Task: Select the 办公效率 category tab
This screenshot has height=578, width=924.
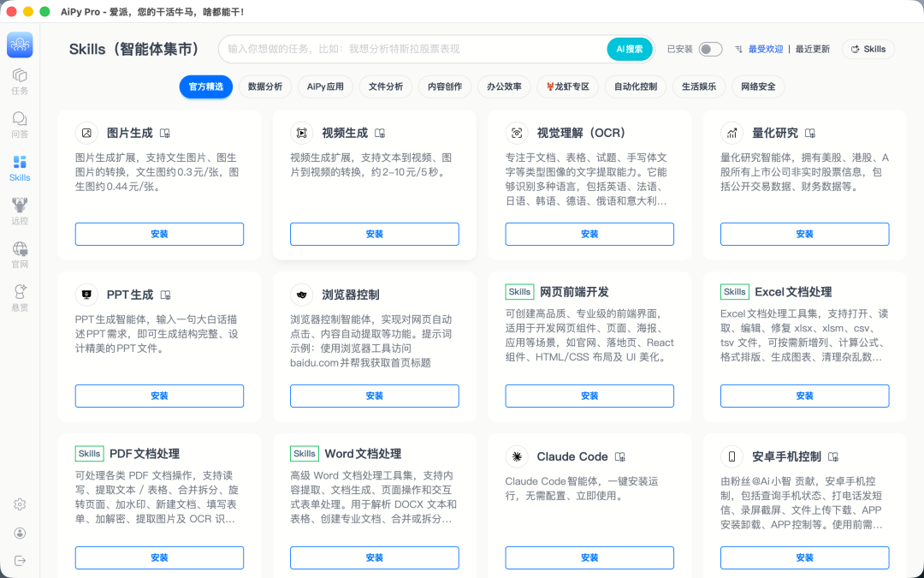Action: [x=504, y=86]
